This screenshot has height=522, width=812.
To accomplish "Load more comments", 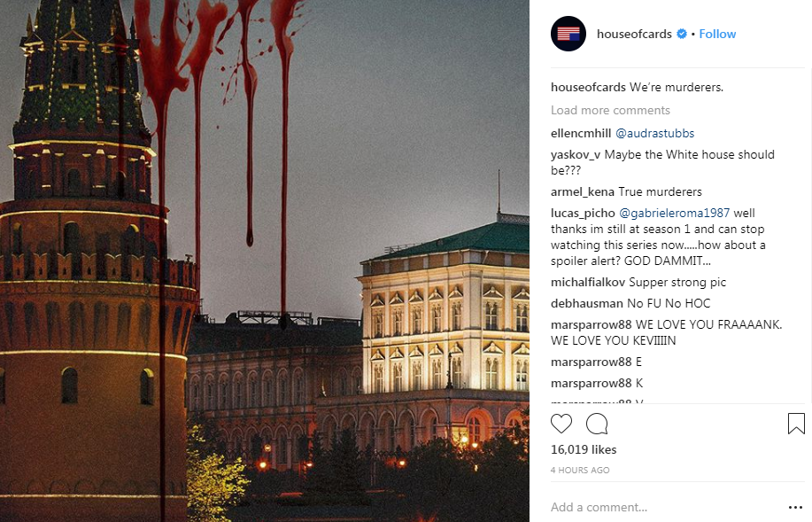I will (x=610, y=110).
